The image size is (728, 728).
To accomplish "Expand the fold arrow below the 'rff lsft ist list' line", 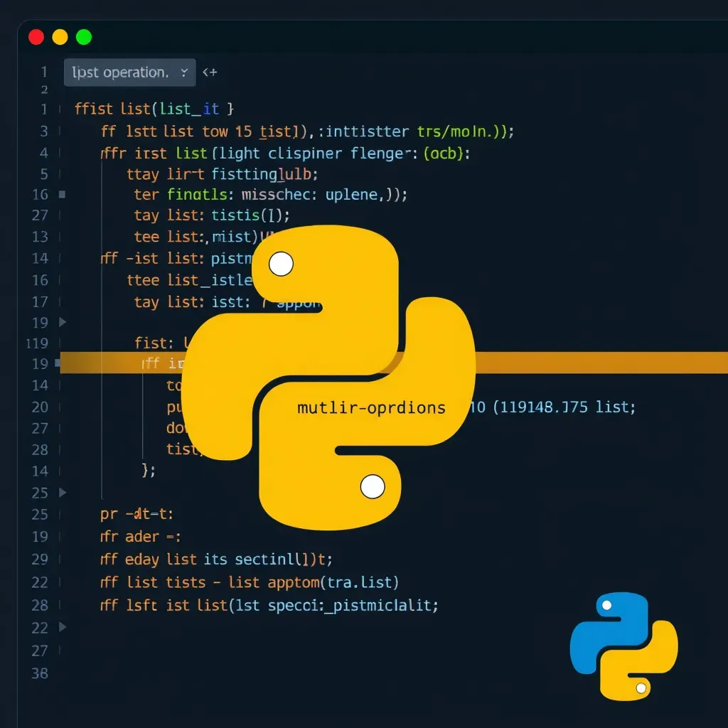I will coord(63,627).
